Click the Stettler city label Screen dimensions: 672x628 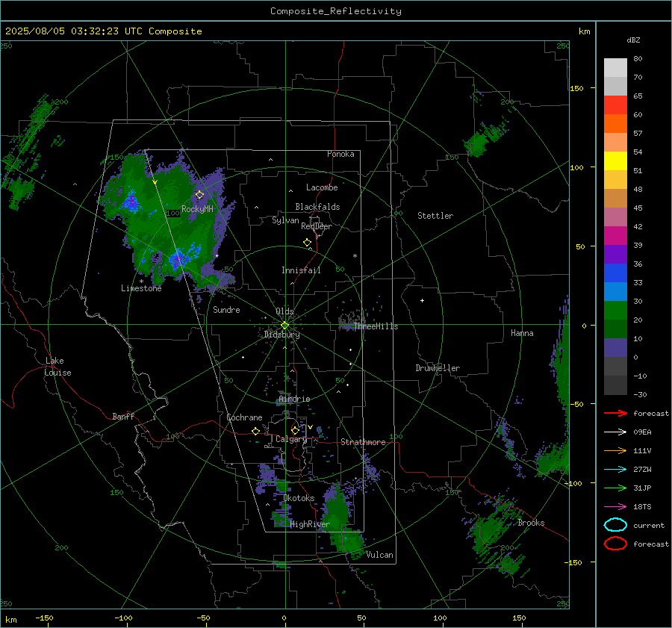[x=435, y=216]
